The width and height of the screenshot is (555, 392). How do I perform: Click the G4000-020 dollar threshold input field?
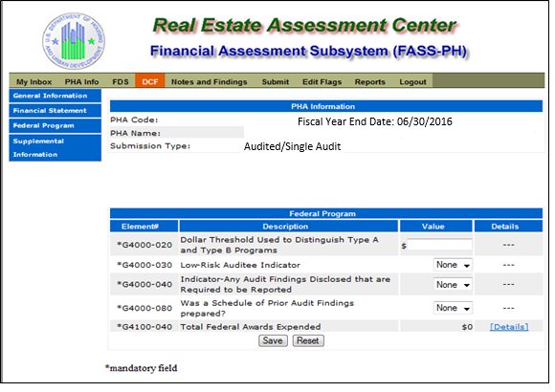pyautogui.click(x=439, y=245)
